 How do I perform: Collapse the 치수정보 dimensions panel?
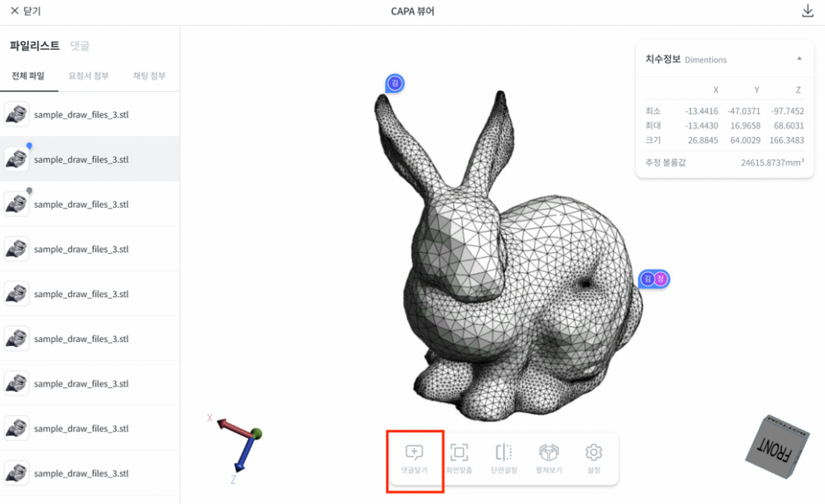click(x=799, y=59)
